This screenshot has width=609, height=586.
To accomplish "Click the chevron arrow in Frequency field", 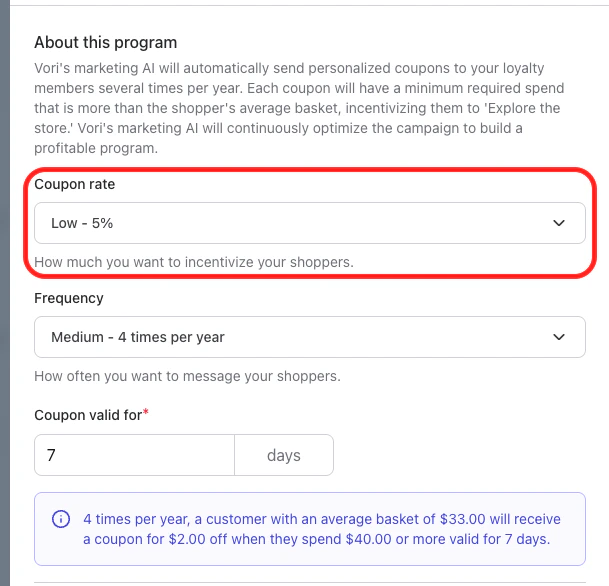I will [x=559, y=338].
